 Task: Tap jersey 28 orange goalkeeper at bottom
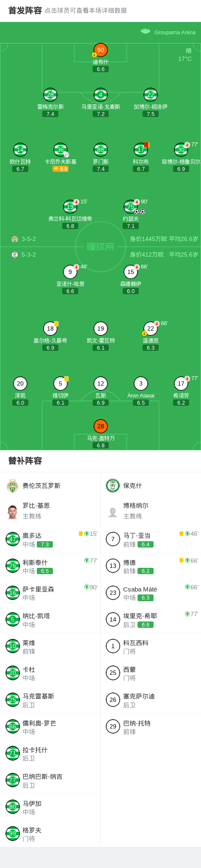click(x=101, y=426)
